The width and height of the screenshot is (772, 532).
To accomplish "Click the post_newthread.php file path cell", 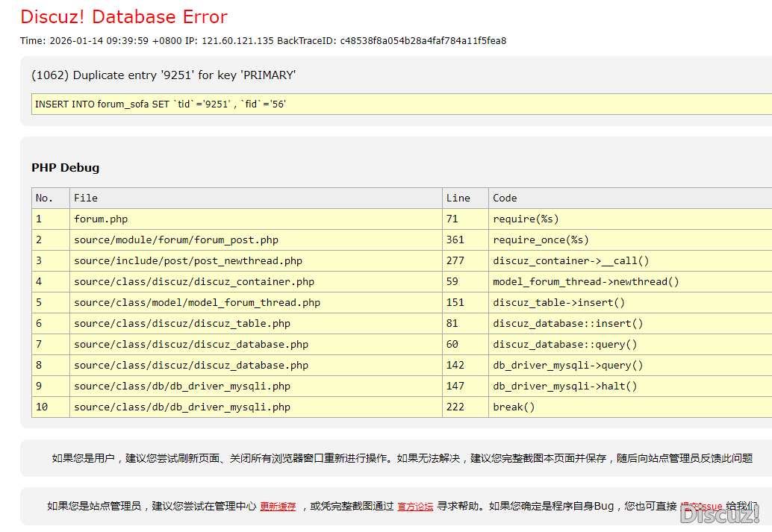I will tap(188, 261).
